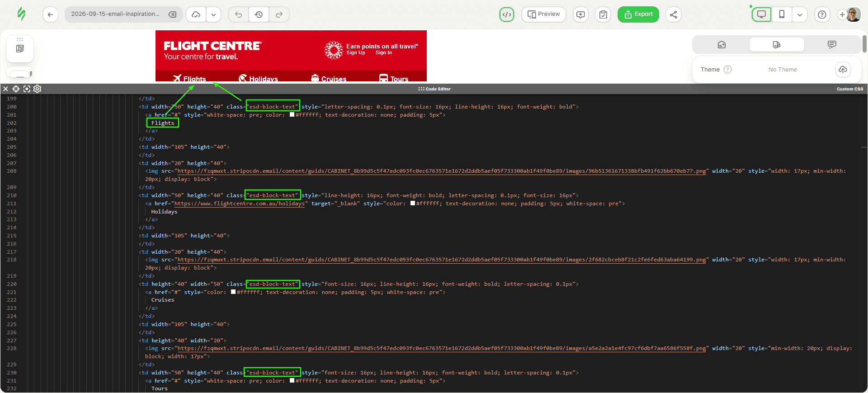
Task: Click the cloud save icon
Action: pos(196,14)
